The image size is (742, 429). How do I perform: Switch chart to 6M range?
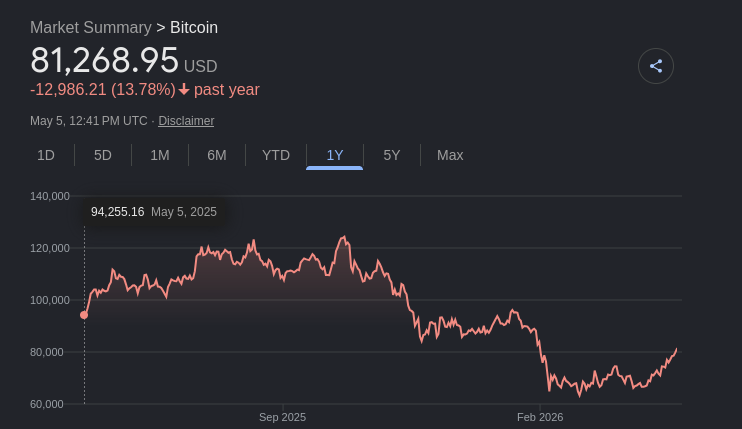[x=217, y=155]
